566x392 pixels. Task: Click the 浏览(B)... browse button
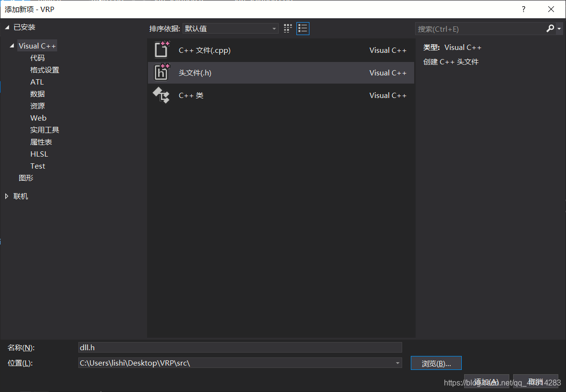pyautogui.click(x=436, y=363)
